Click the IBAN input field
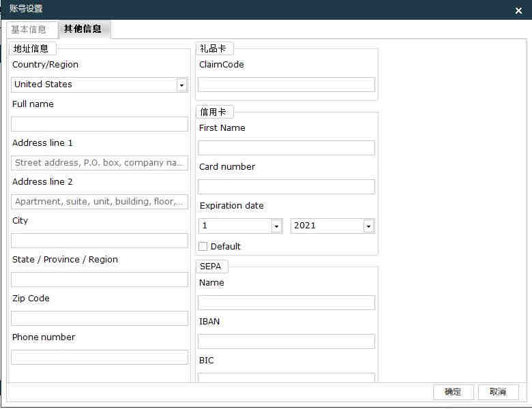This screenshot has height=409, width=532. [x=286, y=342]
